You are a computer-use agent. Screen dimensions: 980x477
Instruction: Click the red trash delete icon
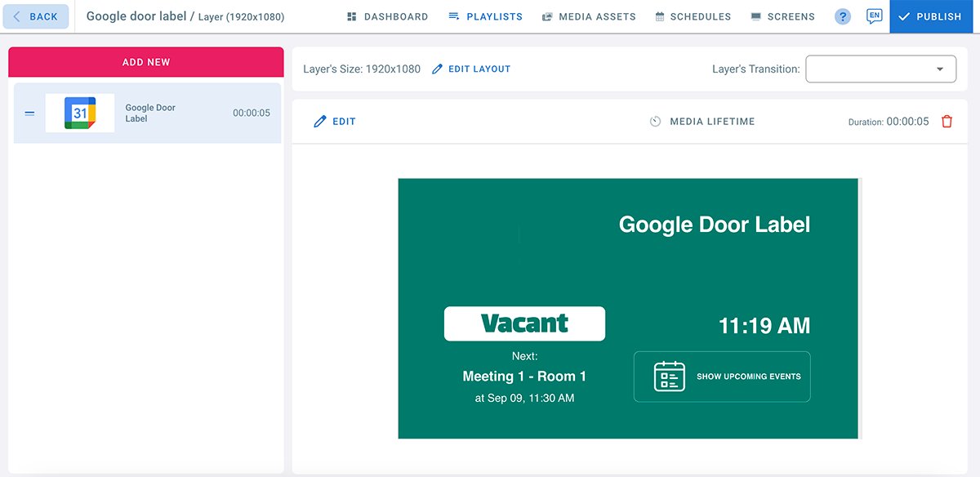(947, 122)
